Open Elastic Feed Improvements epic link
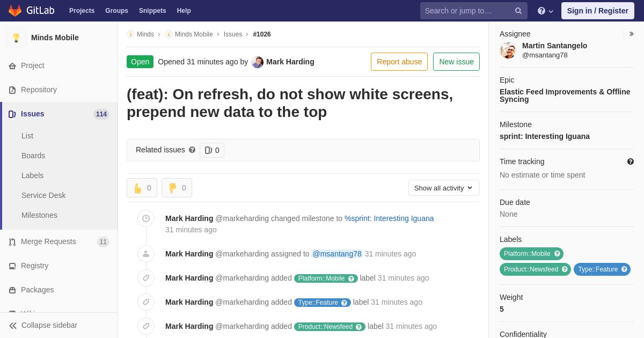 click(x=565, y=95)
